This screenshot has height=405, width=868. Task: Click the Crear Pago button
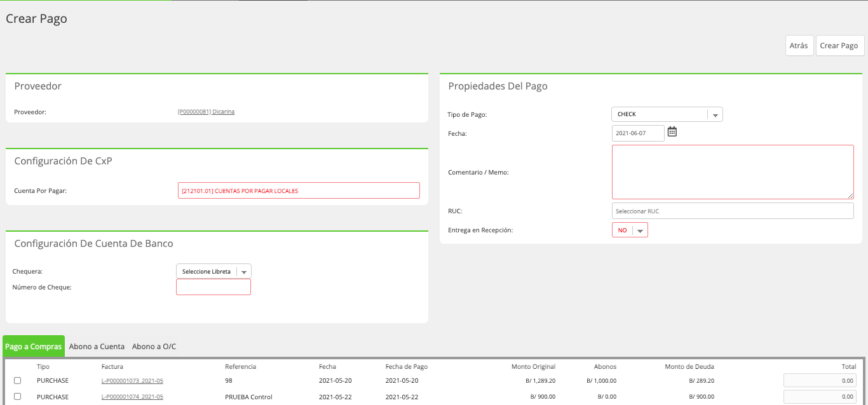click(839, 46)
